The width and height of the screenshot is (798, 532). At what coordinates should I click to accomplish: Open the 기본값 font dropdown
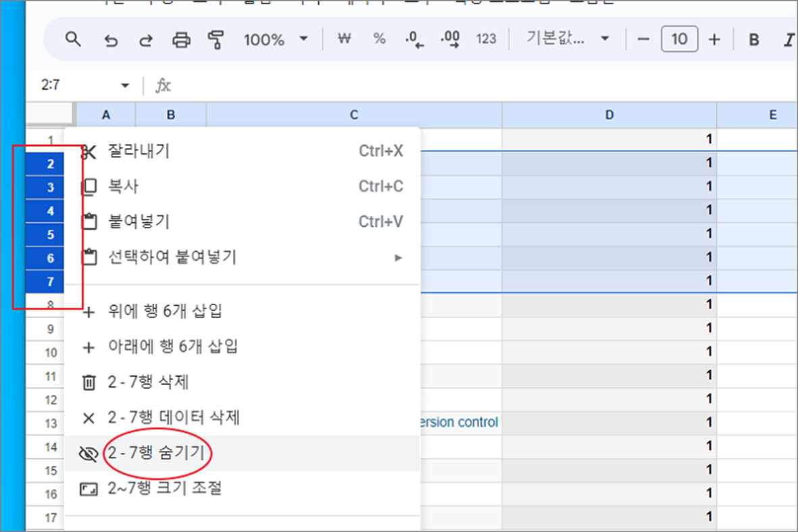coord(567,38)
